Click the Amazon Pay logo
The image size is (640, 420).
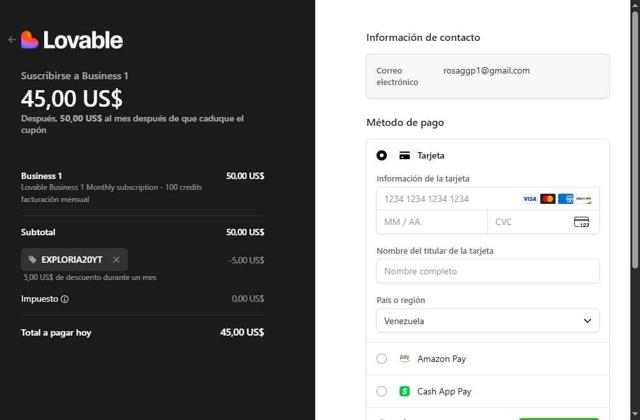coord(404,358)
